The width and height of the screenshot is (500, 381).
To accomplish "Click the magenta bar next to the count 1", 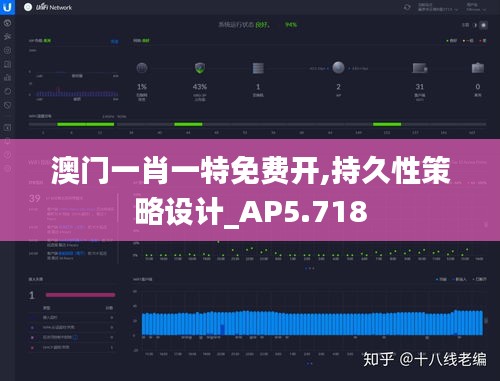I will click(x=80, y=295).
